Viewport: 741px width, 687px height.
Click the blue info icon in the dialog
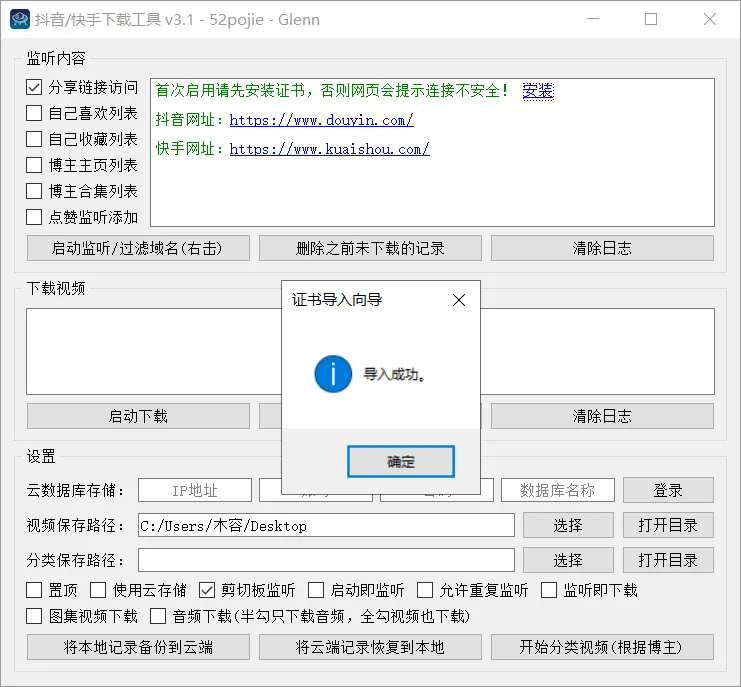(x=333, y=374)
